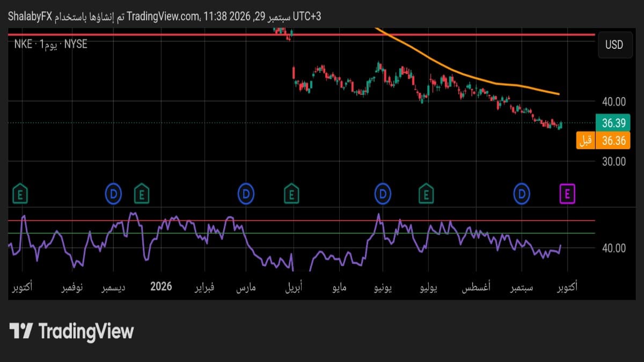Click the green 36.39 last price label
The height and width of the screenshot is (362, 644).
click(613, 123)
